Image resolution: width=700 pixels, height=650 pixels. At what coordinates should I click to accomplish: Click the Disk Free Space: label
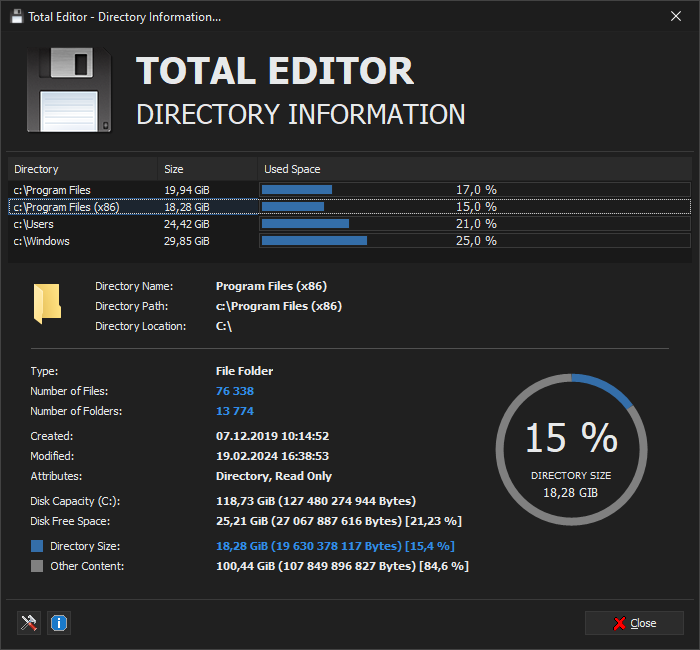click(70, 521)
